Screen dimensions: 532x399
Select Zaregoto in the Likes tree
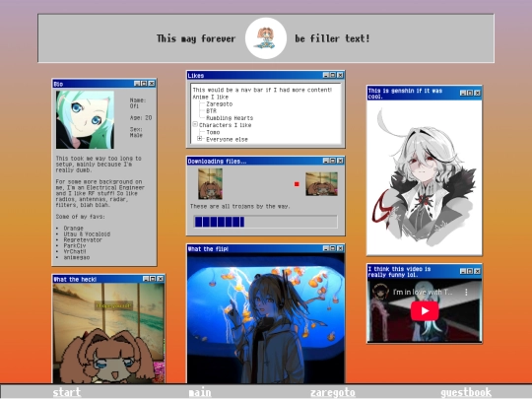pos(219,104)
